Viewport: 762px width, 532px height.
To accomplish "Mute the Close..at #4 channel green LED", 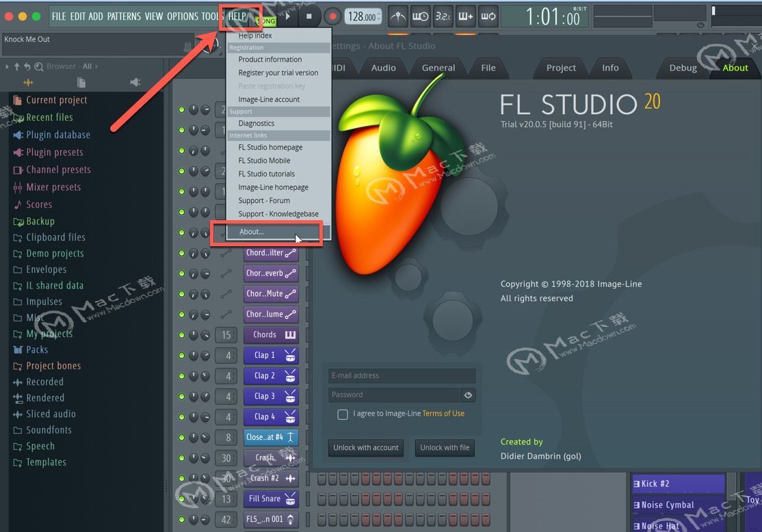I will tap(182, 437).
